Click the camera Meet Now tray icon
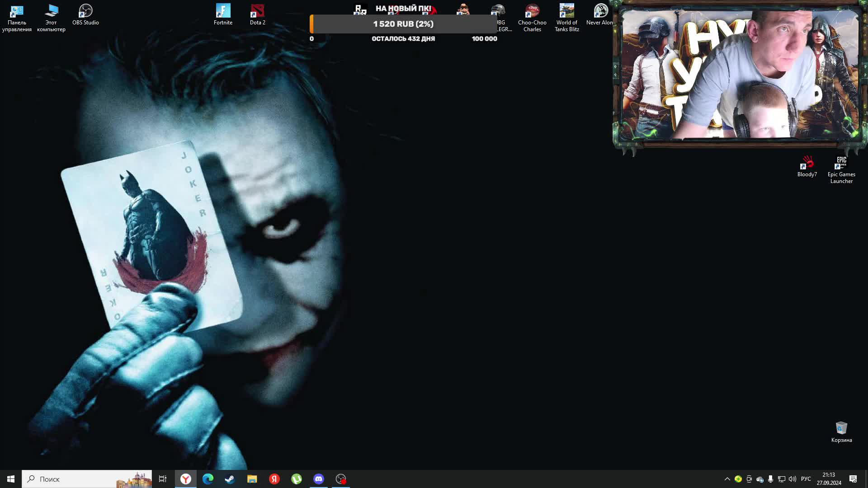 coord(749,479)
